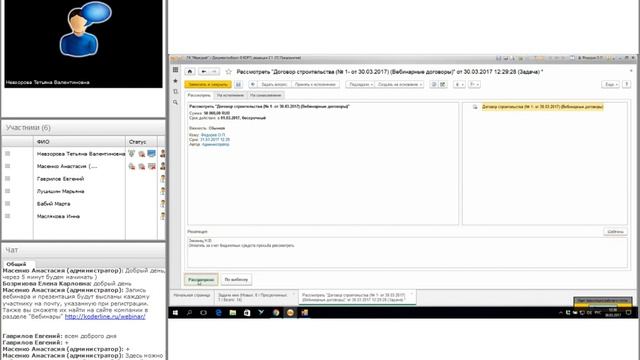Click the 'Шаблоны' button
Image resolution: width=640 pixels, height=360 pixels.
tap(616, 231)
